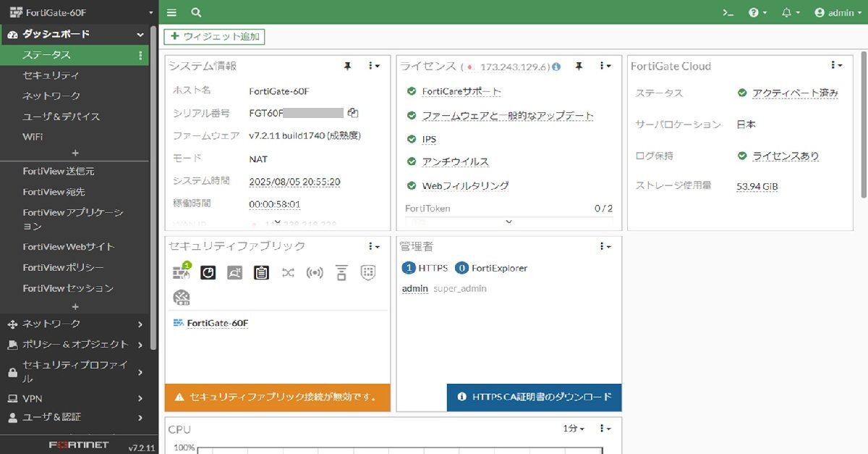Change CPU interval with 1分 dropdown
This screenshot has height=454, width=868.
(574, 429)
